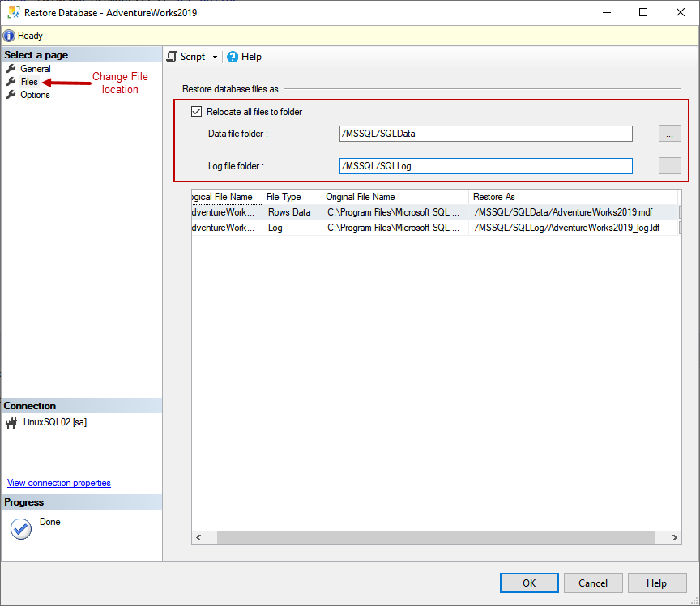Click the Logical File Name column header
Viewport: 700px width, 606px height.
coord(227,197)
